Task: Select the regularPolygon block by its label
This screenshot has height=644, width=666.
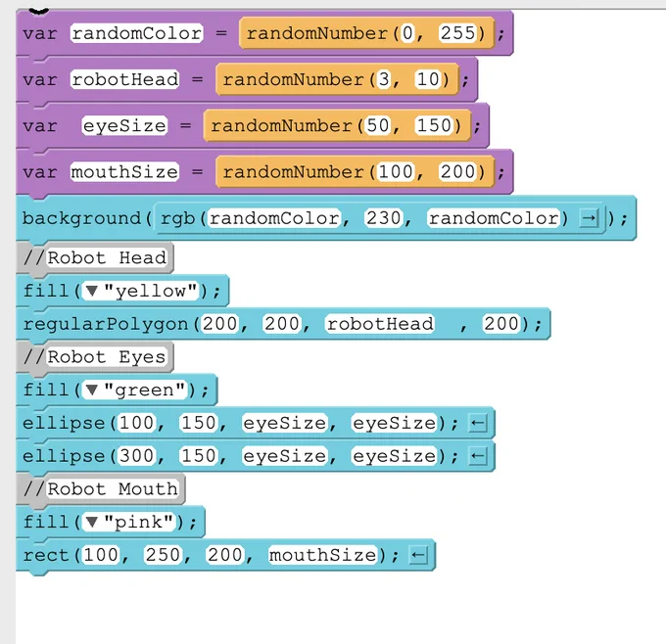Action: tap(106, 324)
